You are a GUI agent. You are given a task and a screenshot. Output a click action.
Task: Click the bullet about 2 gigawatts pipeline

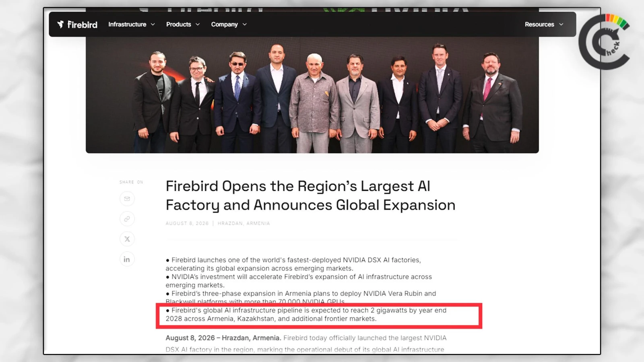pyautogui.click(x=306, y=315)
